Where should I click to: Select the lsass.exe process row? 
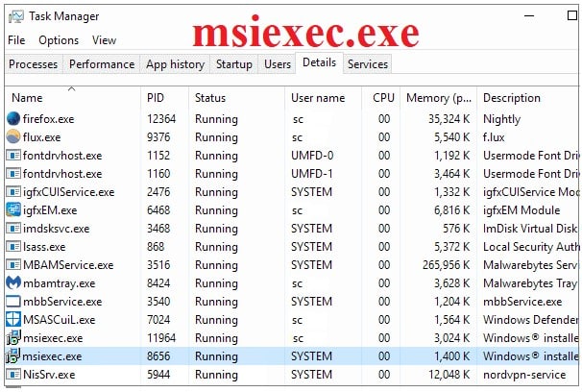292,247
